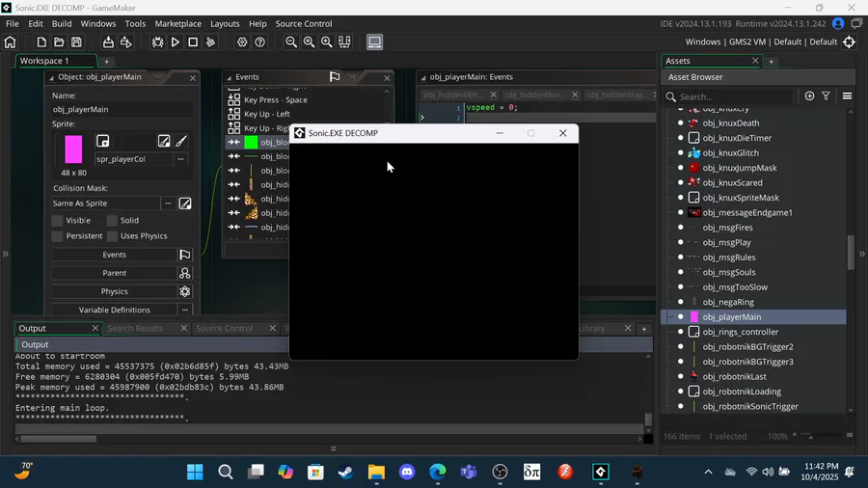Expand left side dock chevron

[6, 254]
